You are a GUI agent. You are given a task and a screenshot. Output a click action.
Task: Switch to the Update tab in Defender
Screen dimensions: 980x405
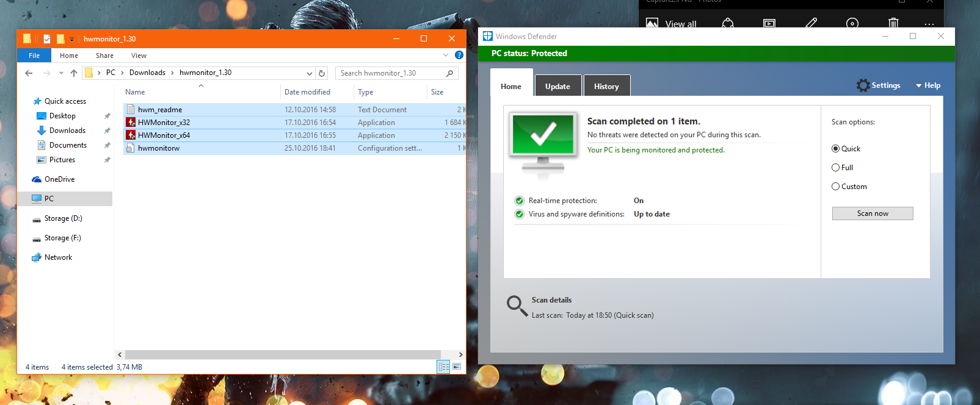click(558, 86)
